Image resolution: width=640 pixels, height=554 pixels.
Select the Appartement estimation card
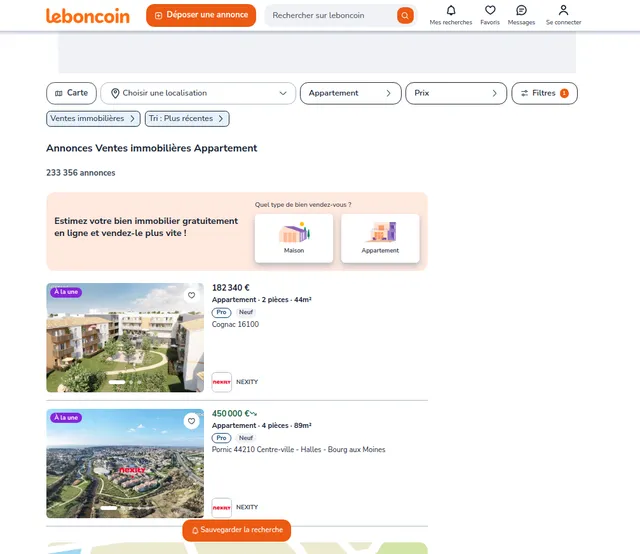coord(380,238)
